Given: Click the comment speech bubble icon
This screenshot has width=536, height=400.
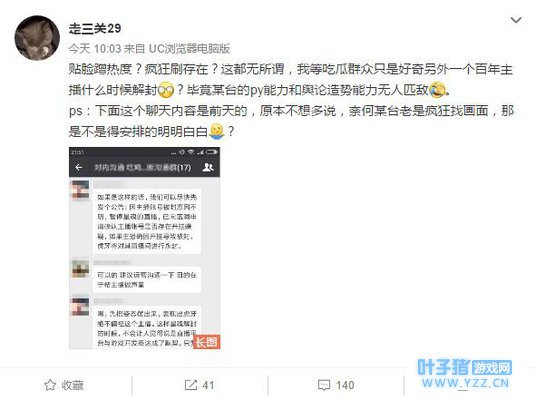Looking at the screenshot, I should tap(323, 385).
